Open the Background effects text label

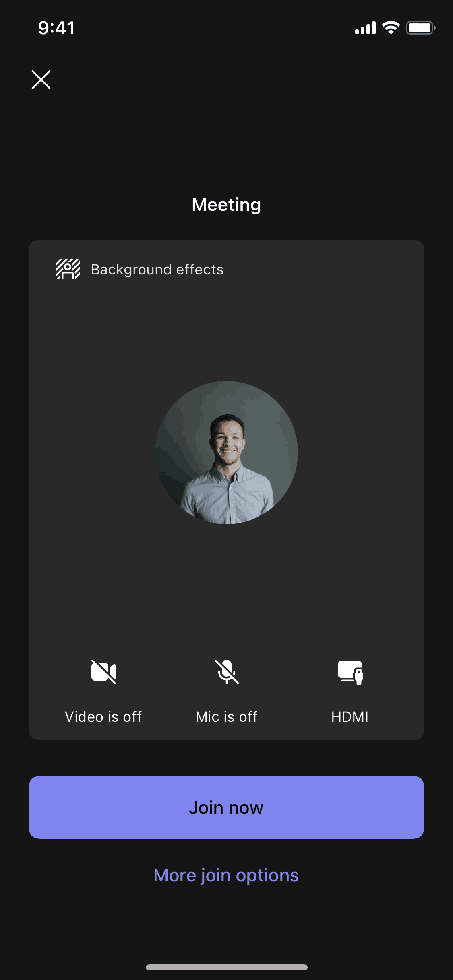point(157,270)
